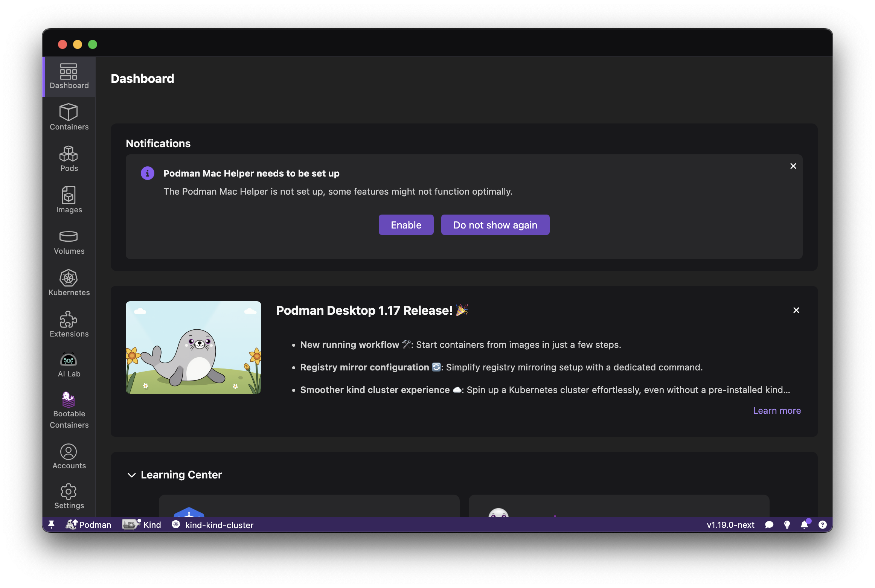The image size is (875, 588).
Task: Enable the Podman Mac Helper
Action: click(x=406, y=224)
